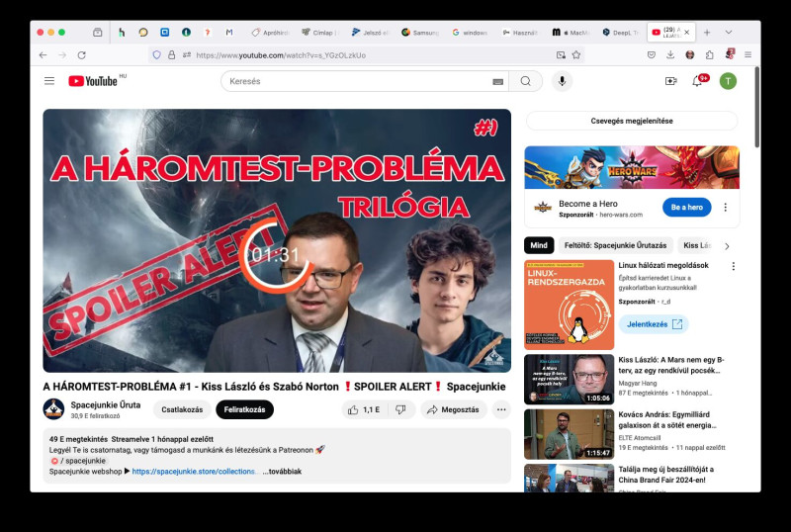Viewport: 791px width, 532px height.
Task: Reload the current page
Action: [x=82, y=55]
